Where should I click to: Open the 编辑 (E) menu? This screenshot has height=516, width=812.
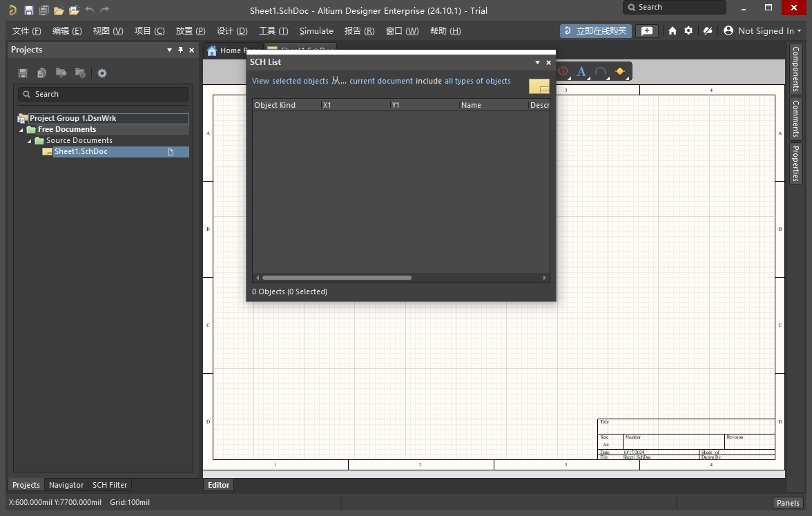(x=67, y=30)
